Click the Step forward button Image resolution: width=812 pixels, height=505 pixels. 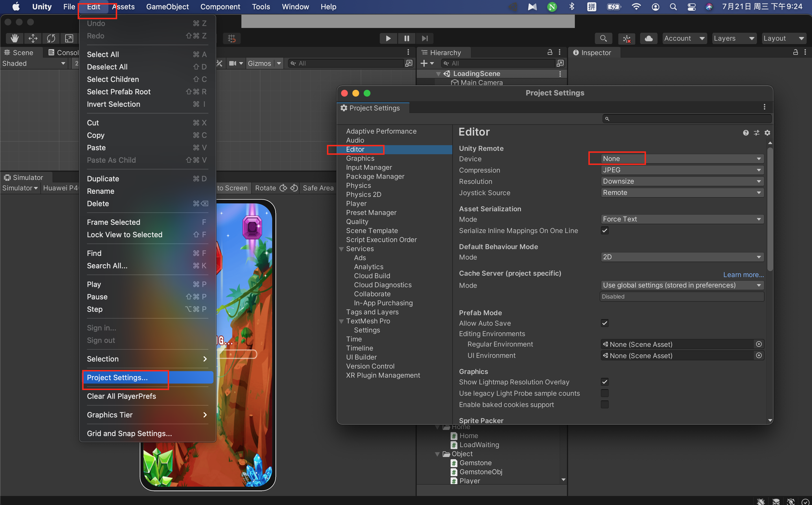pos(424,38)
